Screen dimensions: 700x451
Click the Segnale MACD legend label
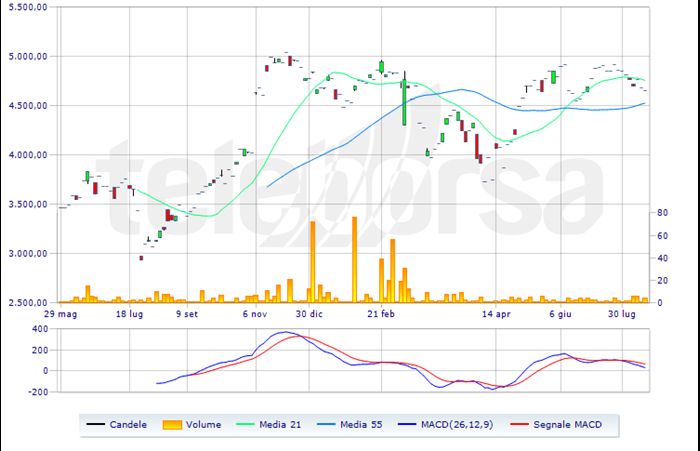click(567, 425)
